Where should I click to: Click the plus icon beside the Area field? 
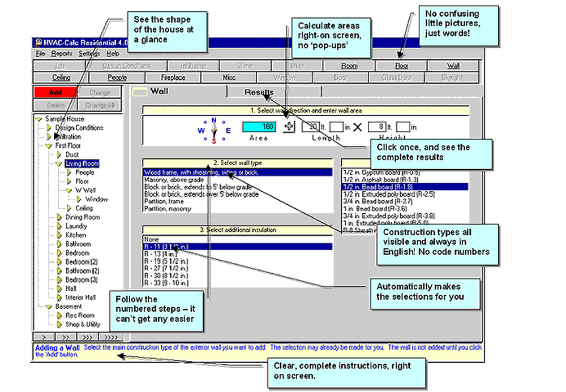pos(289,126)
